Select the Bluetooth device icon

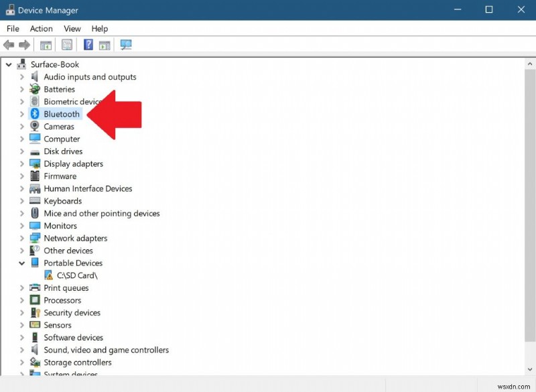(x=35, y=114)
